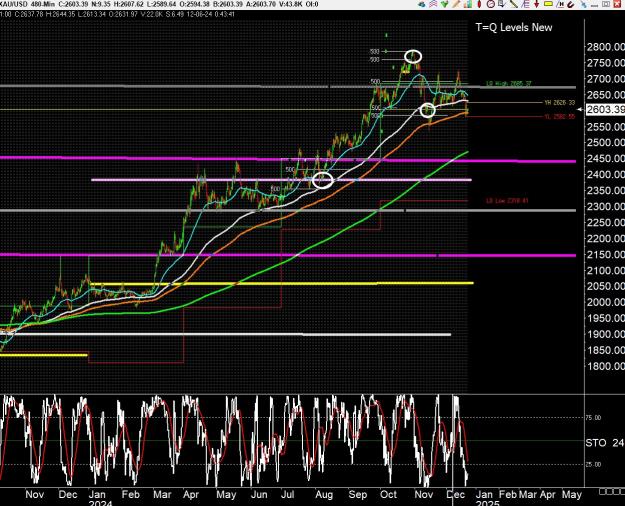Select the purple fan lines tool
Image resolution: width=625 pixels, height=506 pixels.
pos(525,4)
